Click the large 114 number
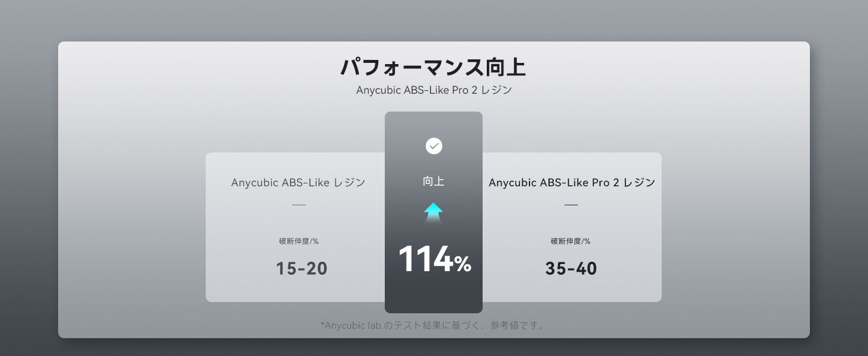 [x=425, y=260]
